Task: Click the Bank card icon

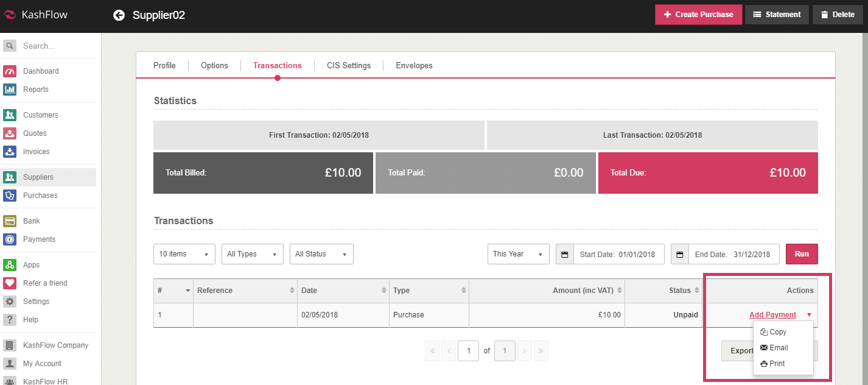Action: 10,221
